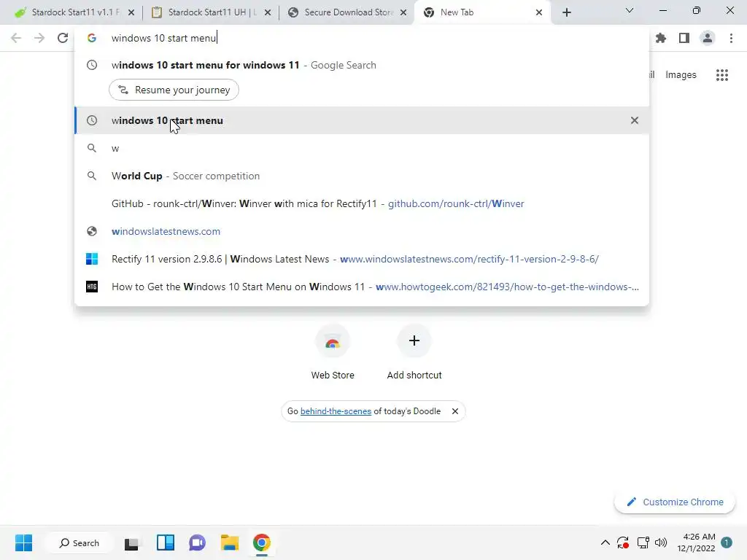Click Customize Chrome button
Screen dimensions: 747x560
point(675,502)
